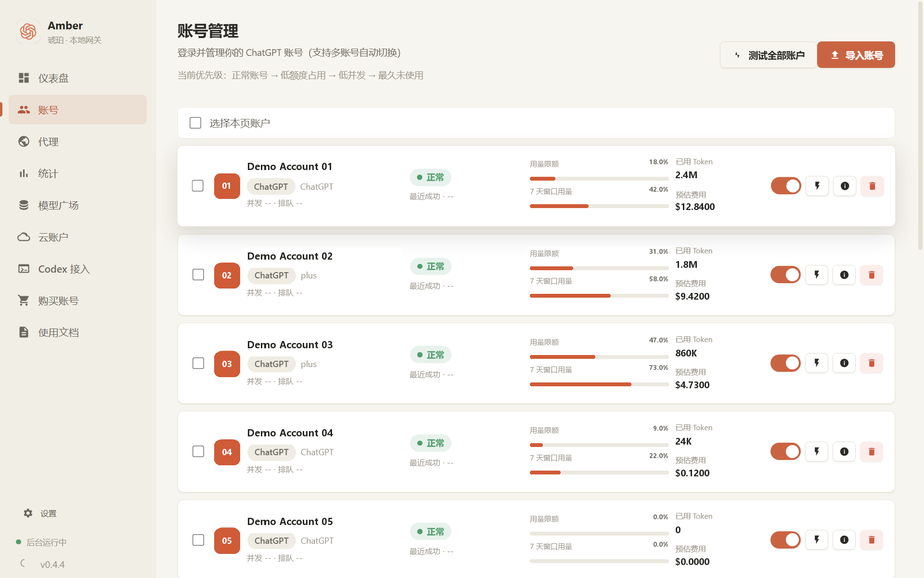The image size is (924, 578).
Task: Test Demo Account 02 with lightning icon
Action: 817,275
